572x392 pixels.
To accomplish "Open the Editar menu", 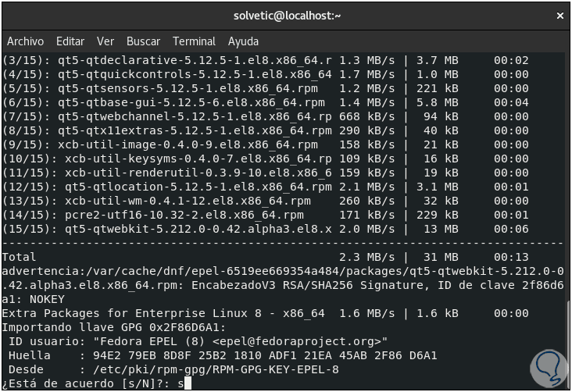I will [x=70, y=41].
